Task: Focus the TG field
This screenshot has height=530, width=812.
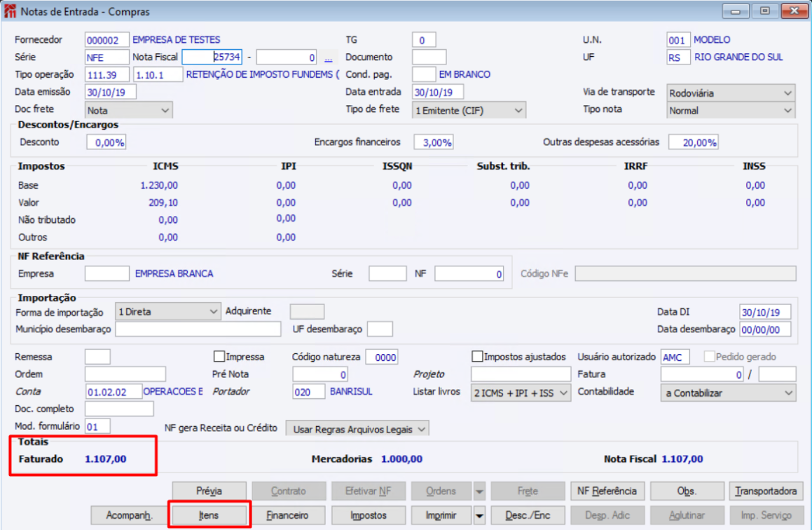Action: tap(424, 40)
